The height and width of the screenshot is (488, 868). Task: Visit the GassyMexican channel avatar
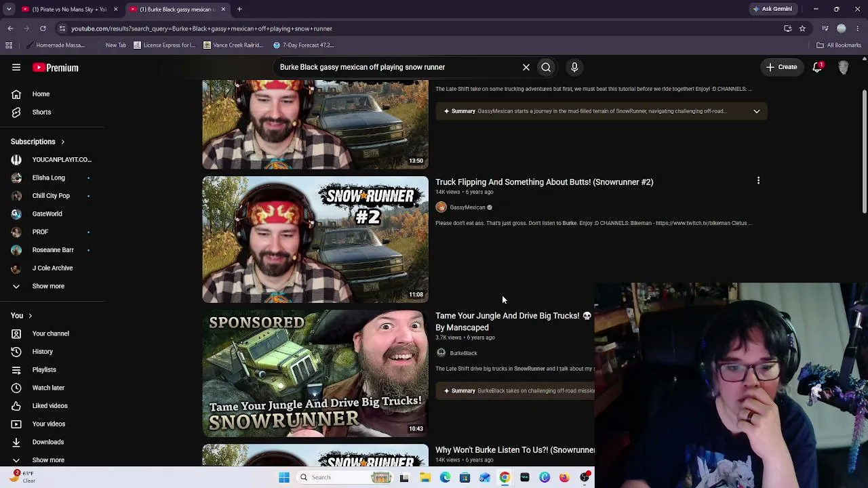(441, 207)
